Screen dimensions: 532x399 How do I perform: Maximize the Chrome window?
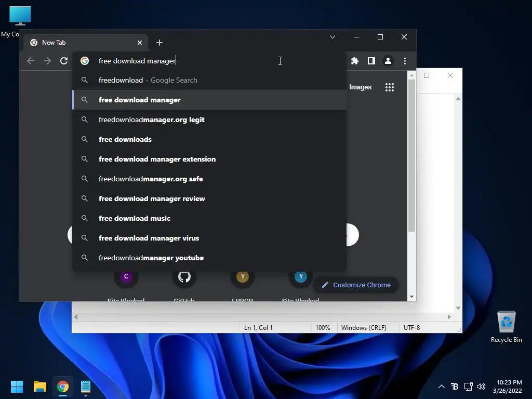[380, 37]
